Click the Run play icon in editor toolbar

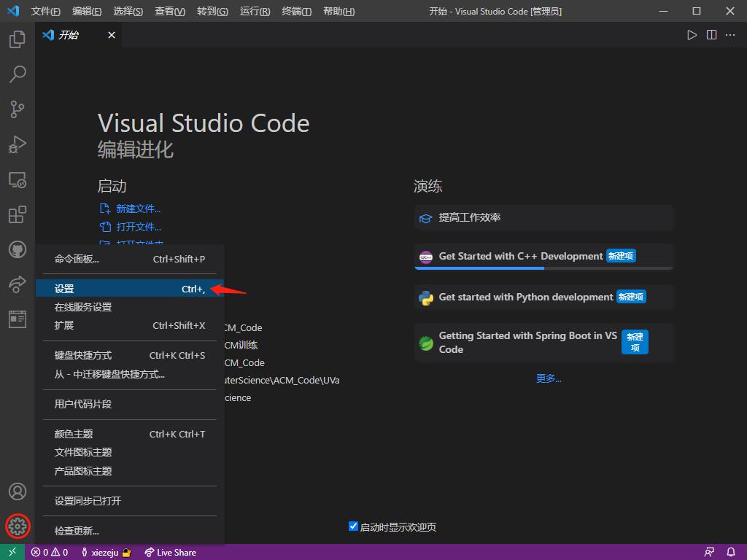pyautogui.click(x=692, y=35)
